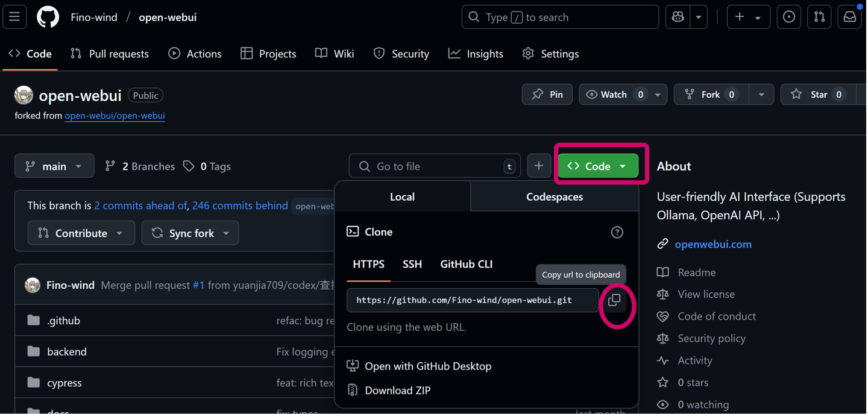Image resolution: width=868 pixels, height=414 pixels.
Task: Open the upstream open-webui/open-webui link
Action: 115,115
